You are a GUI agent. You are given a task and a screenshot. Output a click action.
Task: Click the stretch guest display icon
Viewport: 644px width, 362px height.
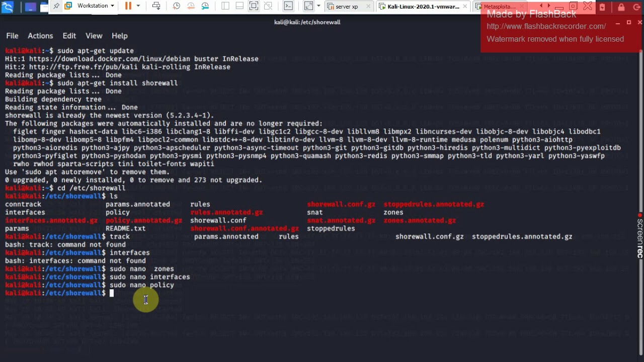click(x=308, y=6)
